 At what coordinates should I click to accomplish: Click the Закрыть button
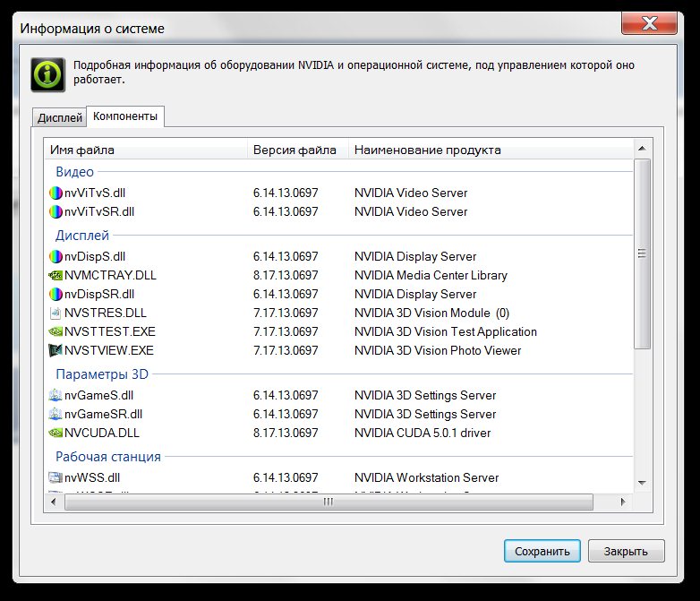[x=626, y=551]
